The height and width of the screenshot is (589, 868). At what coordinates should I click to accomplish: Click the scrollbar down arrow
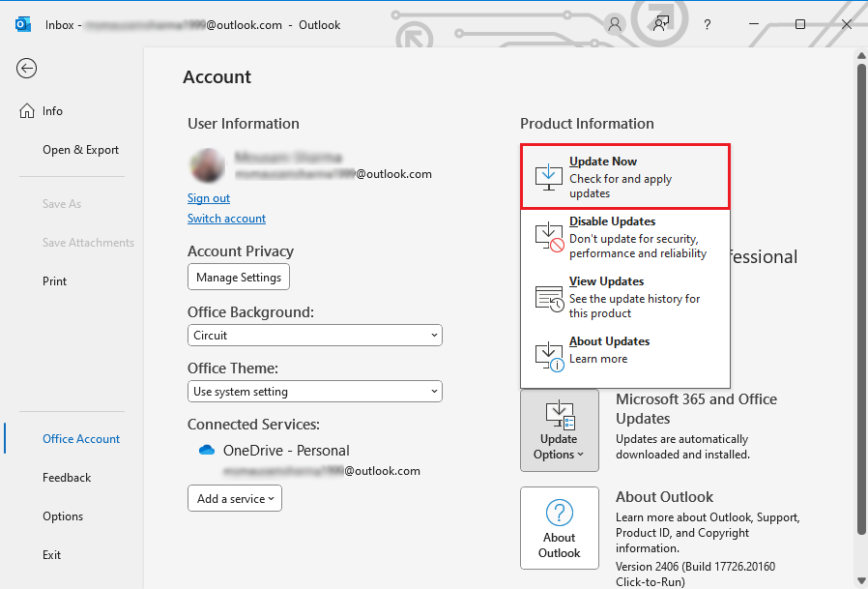click(861, 580)
